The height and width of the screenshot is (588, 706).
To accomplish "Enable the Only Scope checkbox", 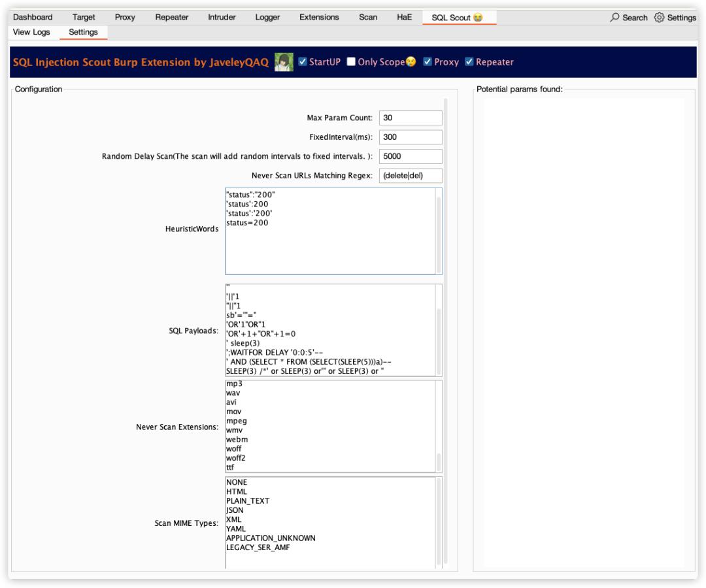I will point(351,61).
